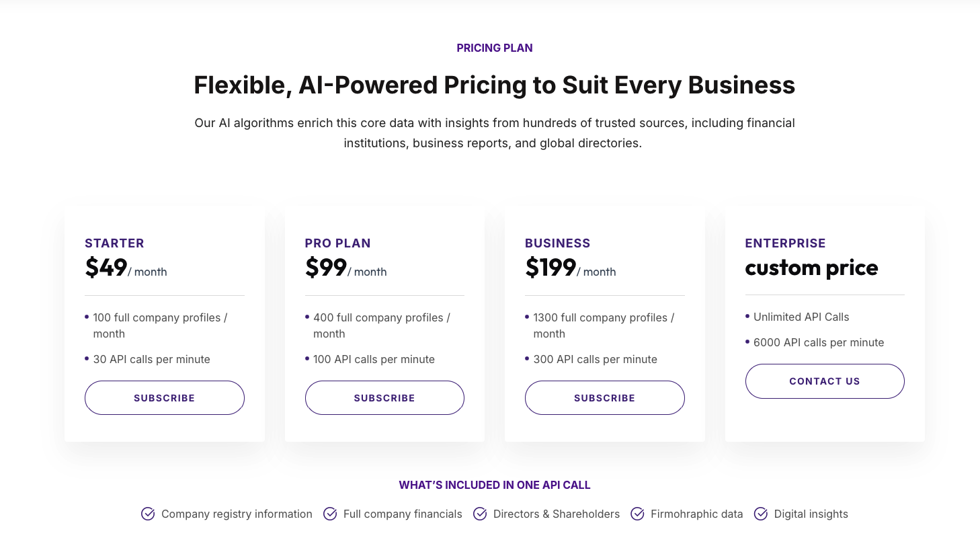The width and height of the screenshot is (980, 546).
Task: Click the checkmark icon beside Company registry information
Action: (148, 514)
